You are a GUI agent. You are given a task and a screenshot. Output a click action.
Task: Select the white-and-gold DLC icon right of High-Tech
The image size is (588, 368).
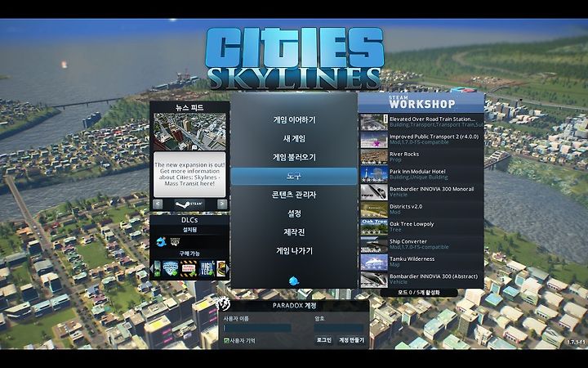(220, 268)
